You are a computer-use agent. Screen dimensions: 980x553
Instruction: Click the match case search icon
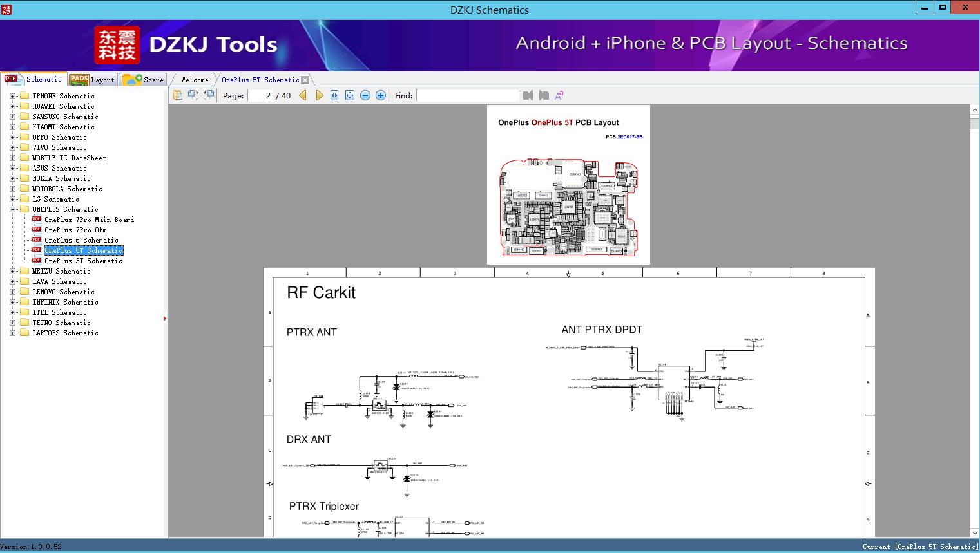pos(559,95)
